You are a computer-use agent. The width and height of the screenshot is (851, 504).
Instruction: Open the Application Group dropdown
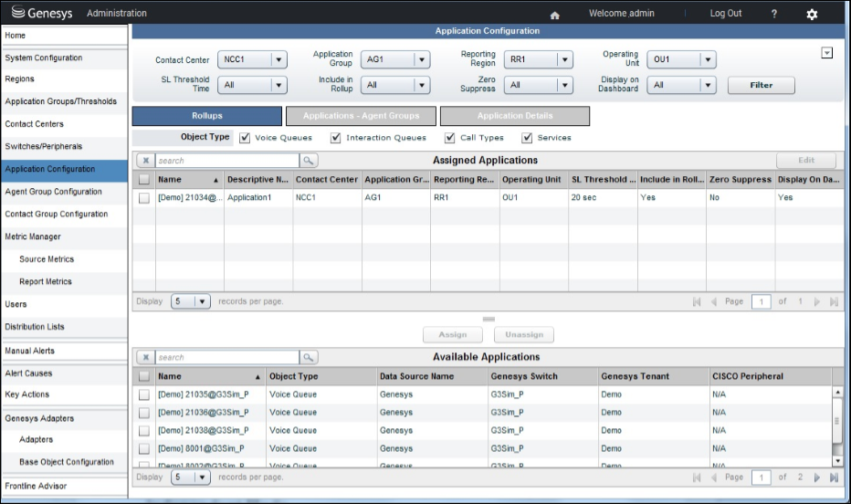(x=395, y=59)
